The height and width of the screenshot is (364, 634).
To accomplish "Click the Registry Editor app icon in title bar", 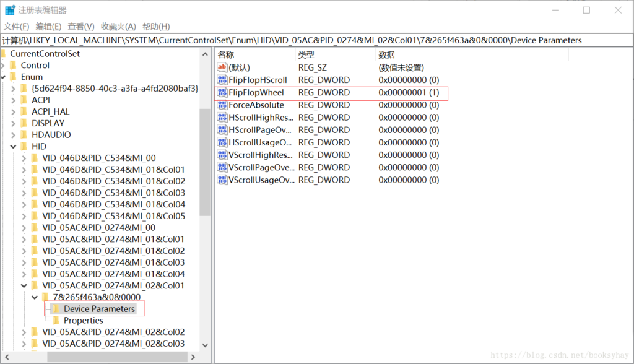I will click(11, 11).
